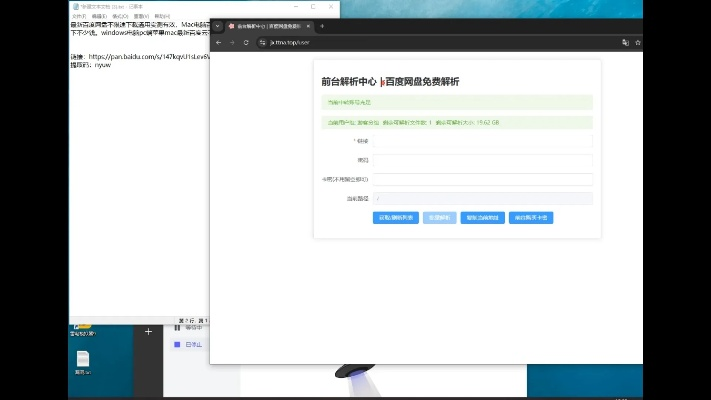Minimize the Notepad window
This screenshot has height=400, width=711.
[x=296, y=7]
